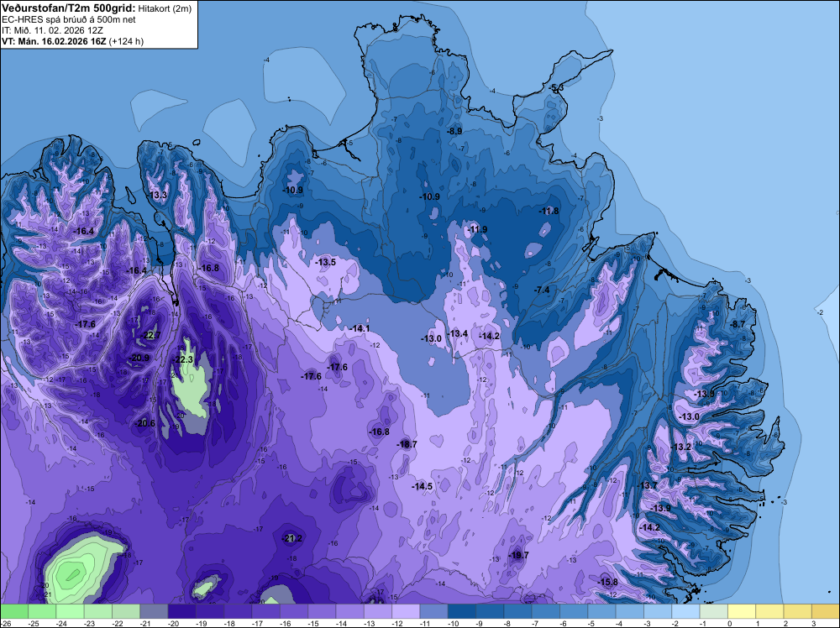Select the -7.4 temperature value
This screenshot has width=840, height=628.
[542, 290]
